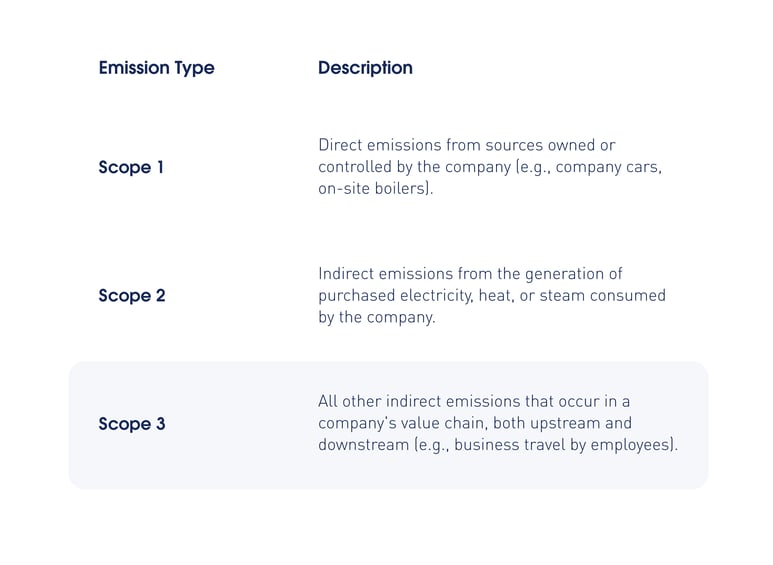The image size is (773, 565).
Task: Select the "Scope 3" row label
Action: point(132,424)
